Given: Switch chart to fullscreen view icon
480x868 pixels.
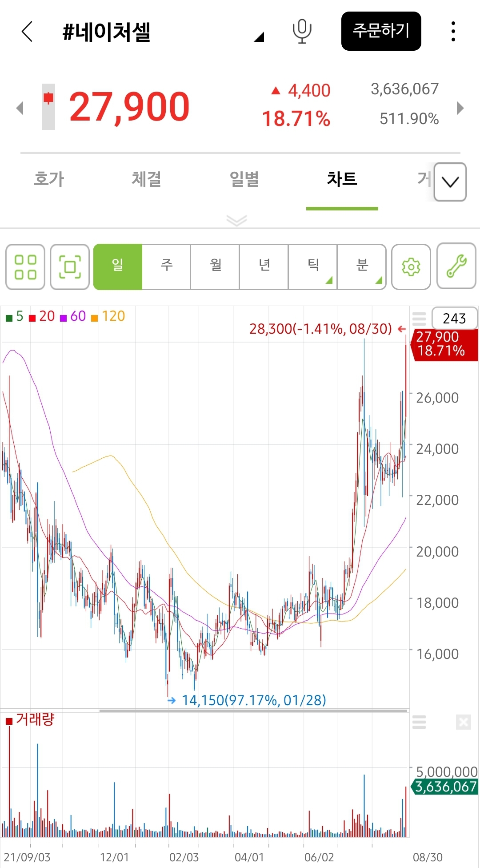Looking at the screenshot, I should click(x=70, y=267).
